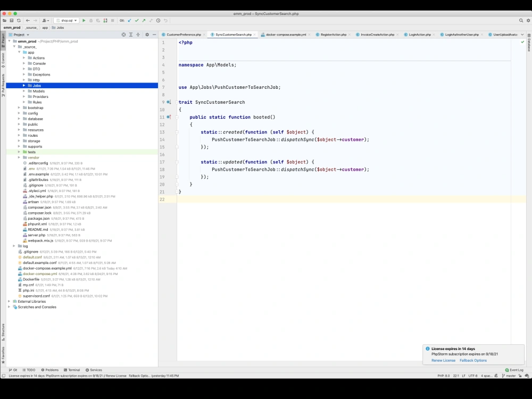This screenshot has width=532, height=399.
Task: Click the Stop square icon in toolbar
Action: click(113, 21)
